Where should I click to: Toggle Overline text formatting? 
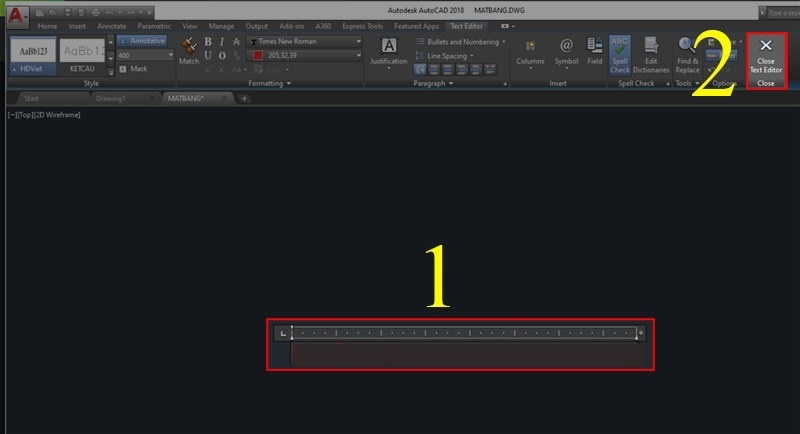(222, 56)
